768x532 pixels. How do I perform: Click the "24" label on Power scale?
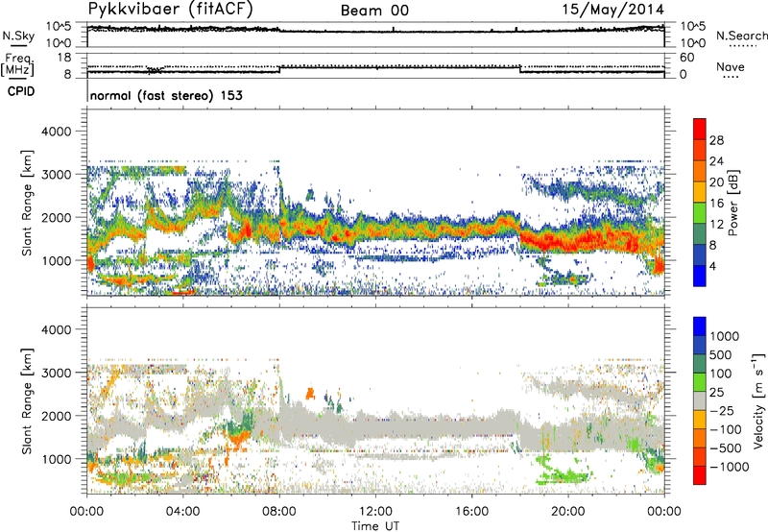pyautogui.click(x=716, y=161)
